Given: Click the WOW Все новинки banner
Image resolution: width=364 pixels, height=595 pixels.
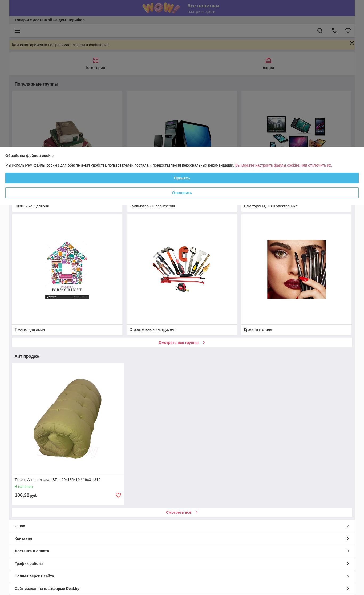Looking at the screenshot, I should click(x=182, y=8).
